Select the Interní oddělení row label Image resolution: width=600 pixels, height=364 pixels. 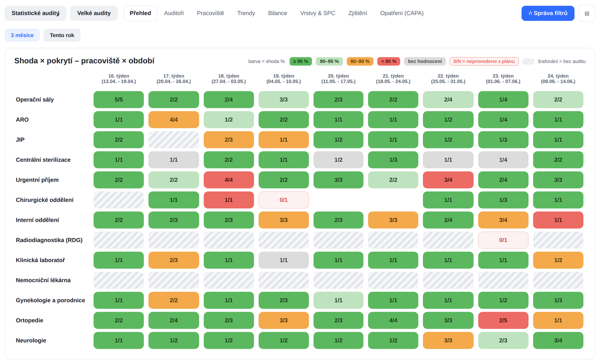click(x=38, y=220)
